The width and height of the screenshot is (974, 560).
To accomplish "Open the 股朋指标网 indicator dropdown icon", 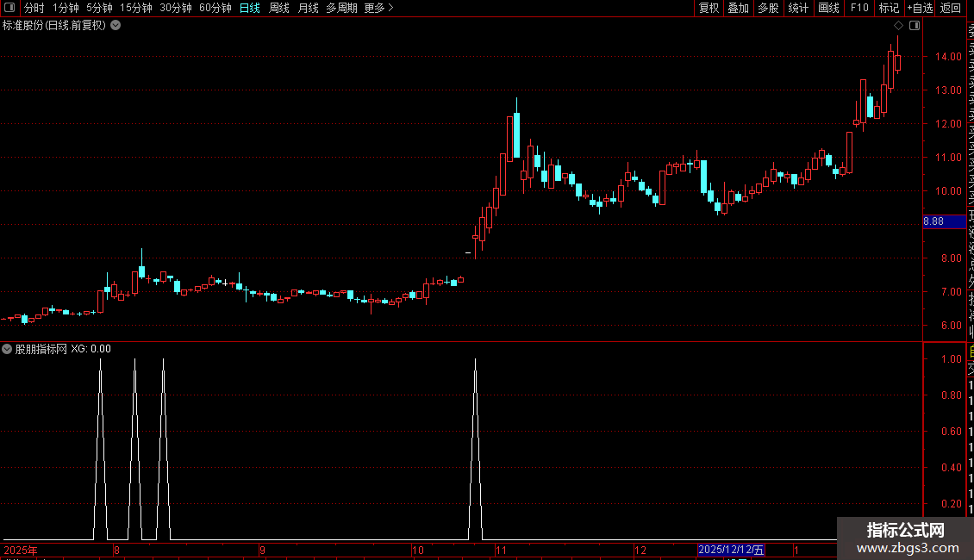I will pyautogui.click(x=7, y=349).
